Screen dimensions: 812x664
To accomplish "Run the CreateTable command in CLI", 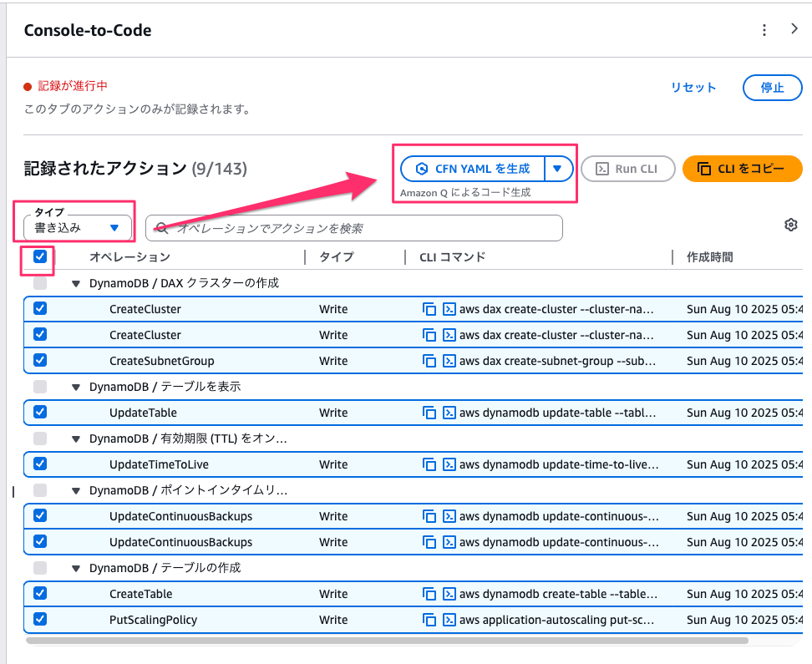I will pyautogui.click(x=449, y=594).
